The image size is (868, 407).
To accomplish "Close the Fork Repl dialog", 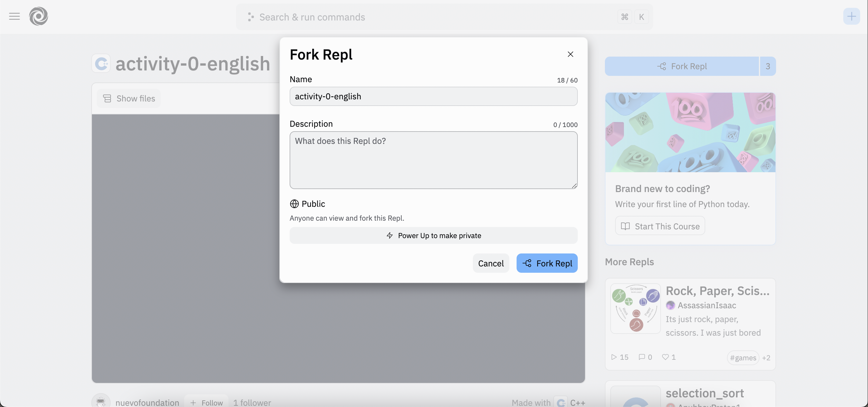I will click(570, 54).
